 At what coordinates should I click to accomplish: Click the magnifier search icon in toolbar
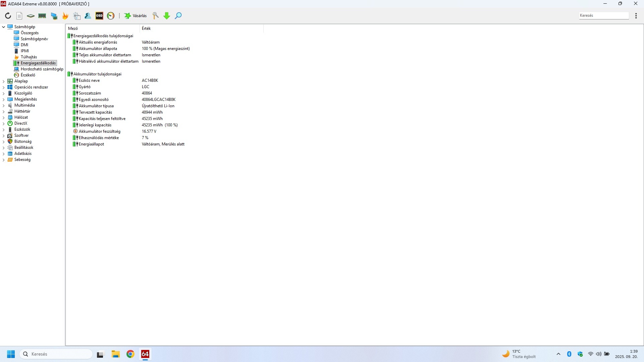[178, 16]
